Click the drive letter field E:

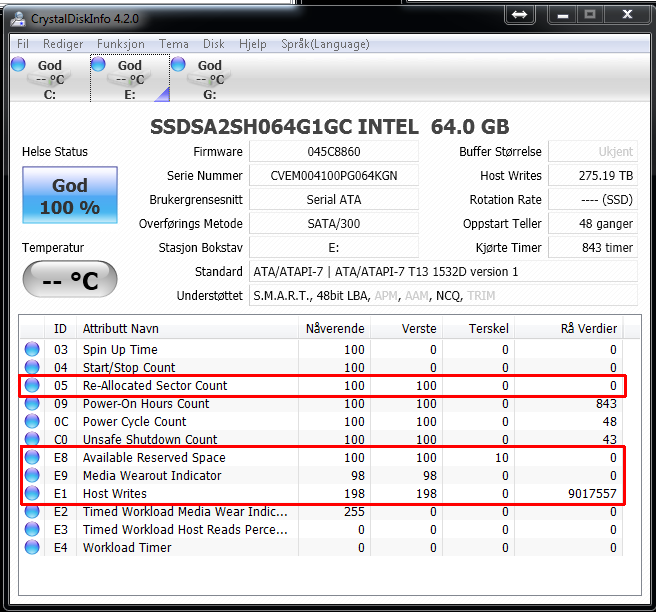(x=334, y=248)
